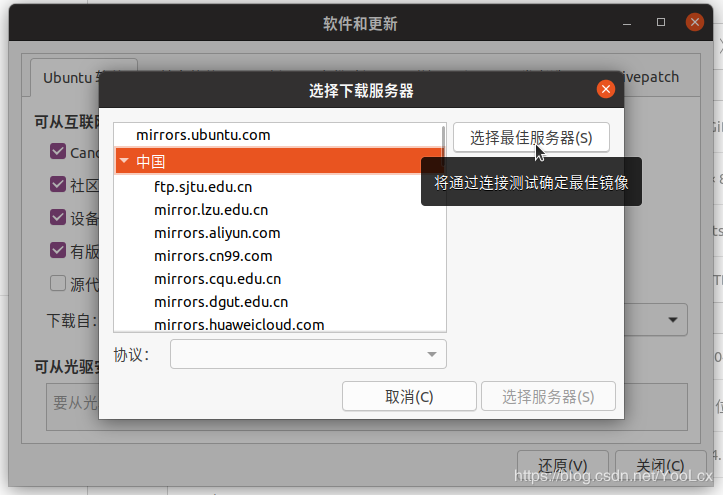Select mirrors.huaweicloud.com from the list
The height and width of the screenshot is (495, 723).
click(239, 324)
